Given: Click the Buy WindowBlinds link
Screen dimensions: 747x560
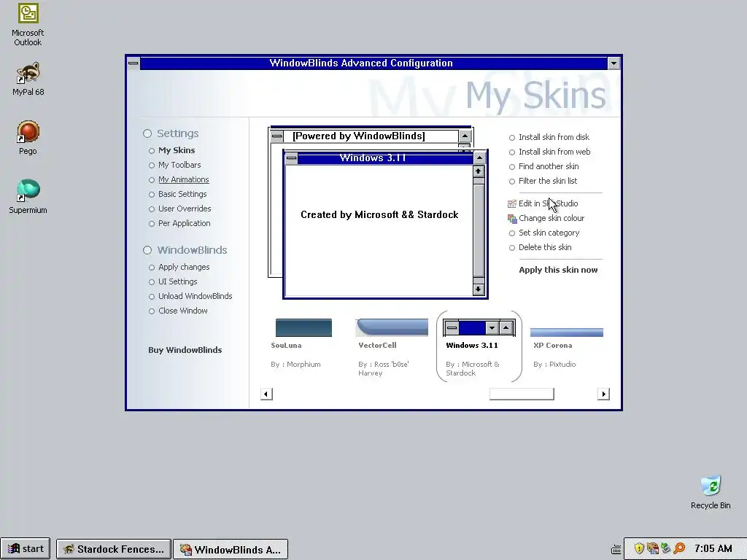Looking at the screenshot, I should (185, 350).
